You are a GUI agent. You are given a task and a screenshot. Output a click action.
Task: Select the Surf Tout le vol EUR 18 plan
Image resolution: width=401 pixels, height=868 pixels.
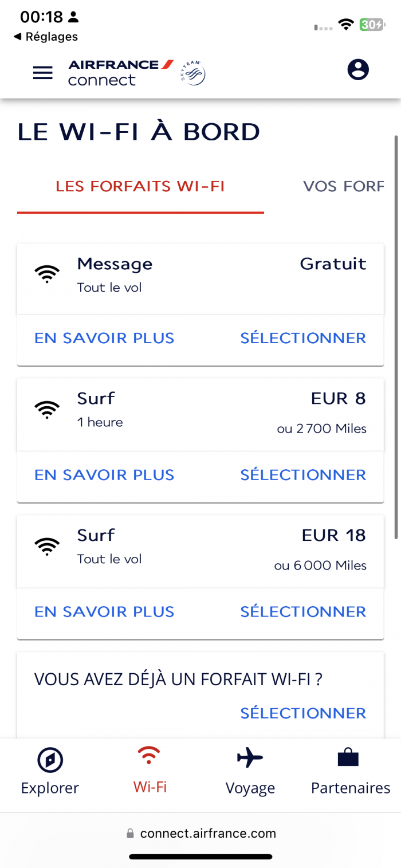coord(303,612)
